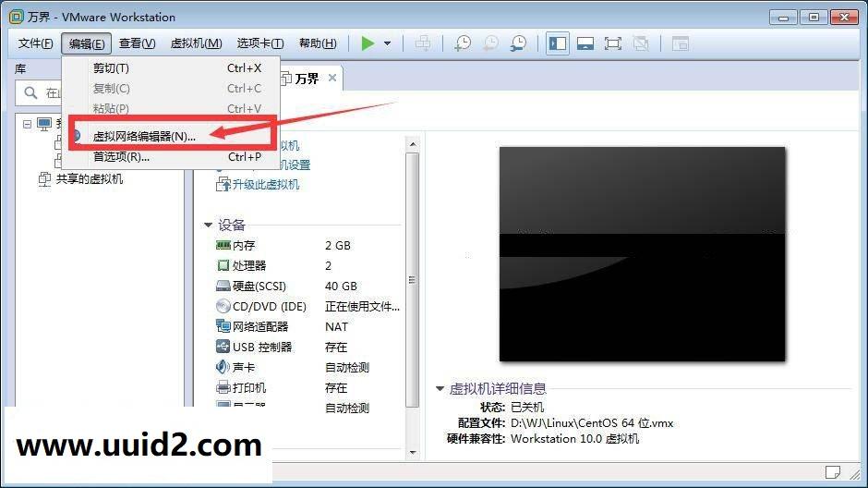The width and height of the screenshot is (868, 488).
Task: Click the library search magnifier icon
Action: coord(31,92)
